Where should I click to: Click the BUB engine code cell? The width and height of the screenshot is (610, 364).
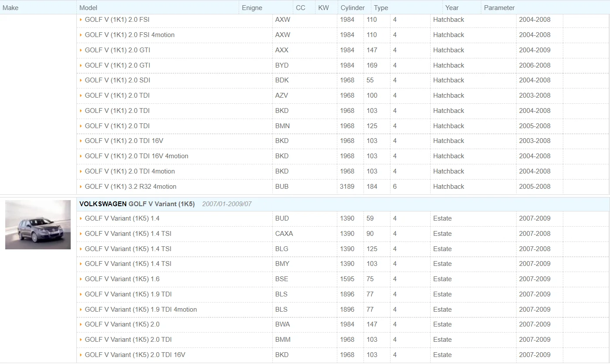click(282, 187)
